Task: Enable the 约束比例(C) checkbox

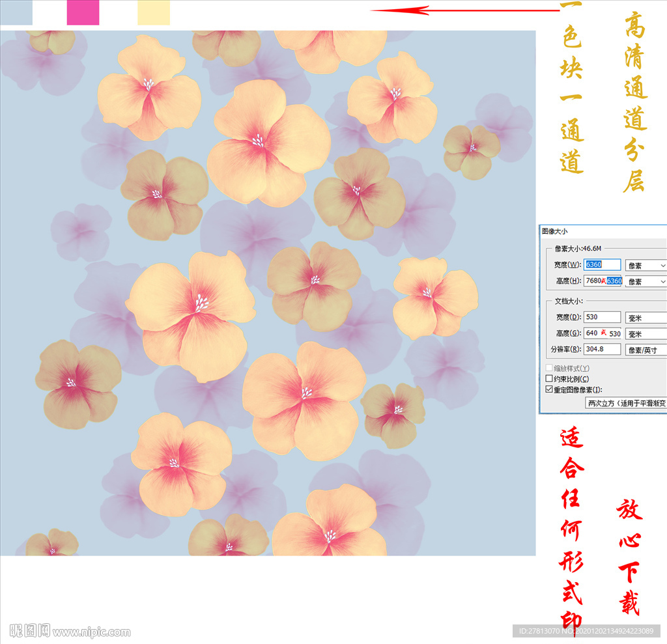Action: click(x=549, y=378)
